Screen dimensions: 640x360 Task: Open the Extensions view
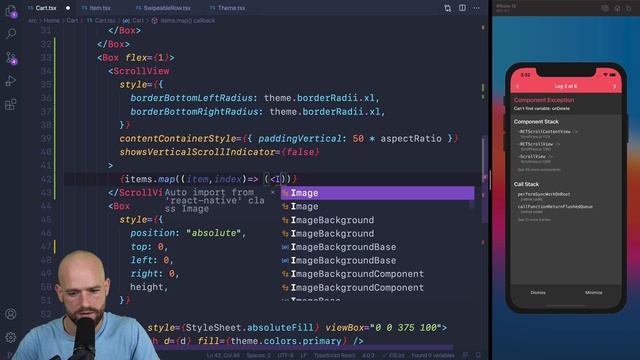[x=11, y=104]
